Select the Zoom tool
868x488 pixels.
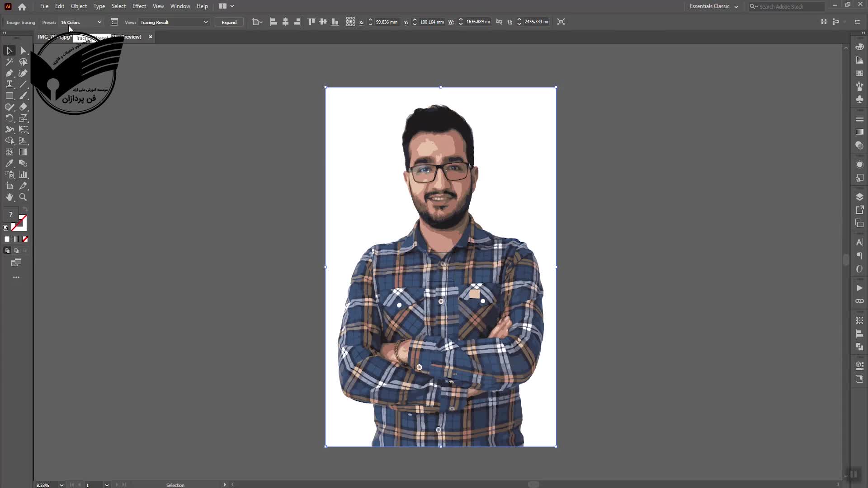23,197
